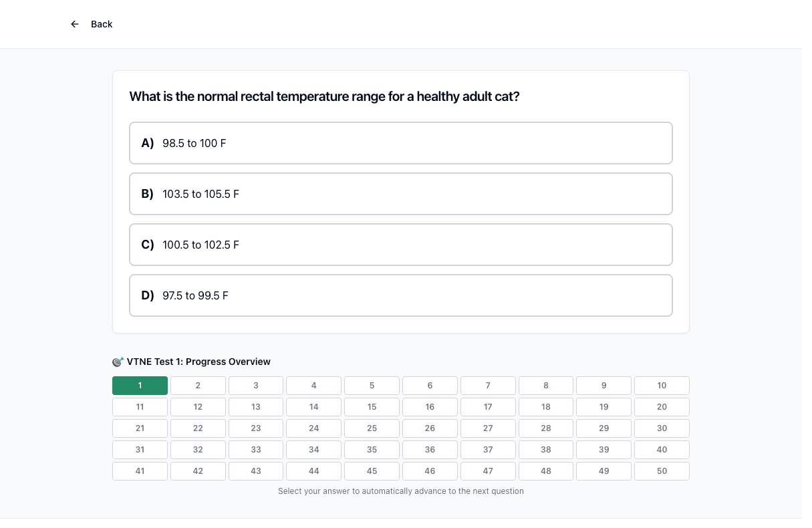Select question 28 in the grid
The height and width of the screenshot is (528, 812).
(x=546, y=428)
